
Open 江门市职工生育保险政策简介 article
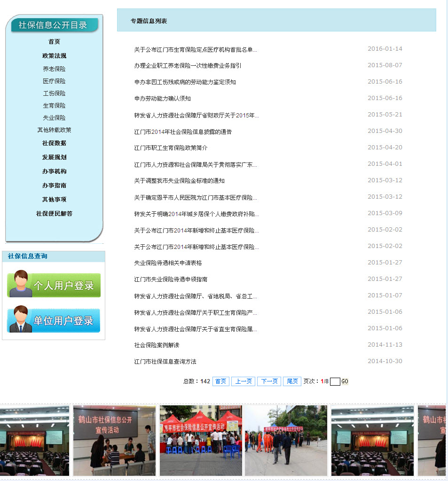pyautogui.click(x=171, y=148)
